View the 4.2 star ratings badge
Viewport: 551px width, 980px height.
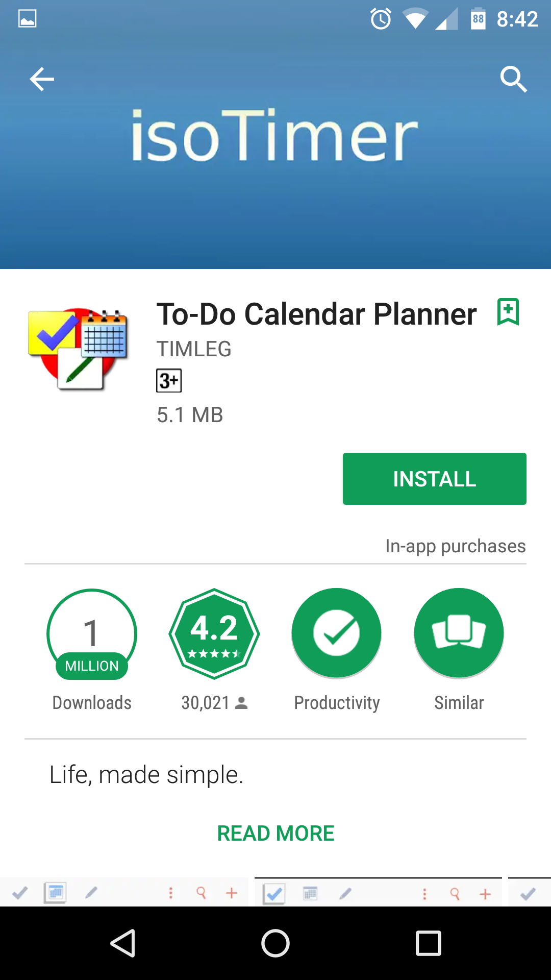point(214,634)
